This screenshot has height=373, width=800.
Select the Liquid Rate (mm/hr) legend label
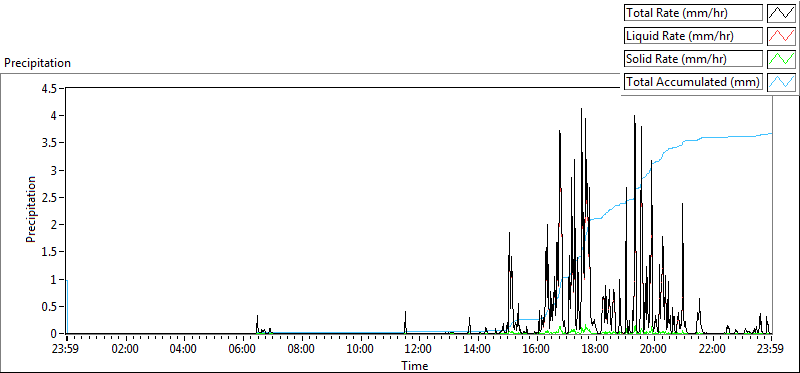pyautogui.click(x=693, y=36)
